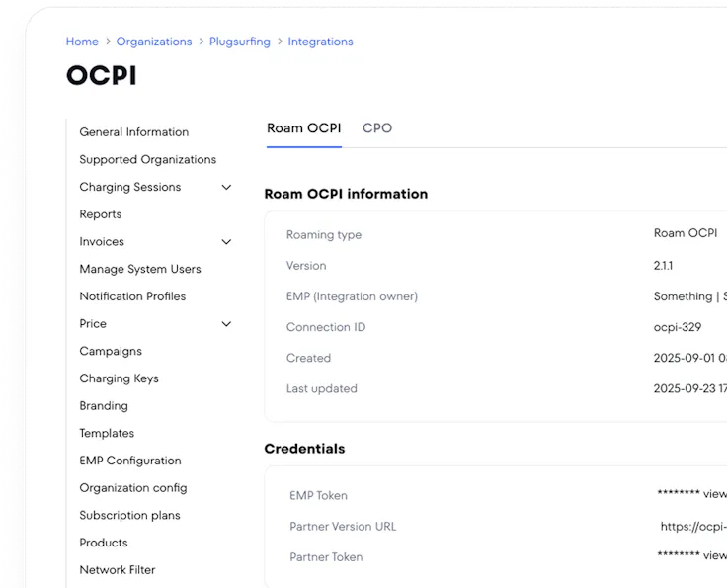727x588 pixels.
Task: Select Price in the sidebar
Action: point(93,324)
